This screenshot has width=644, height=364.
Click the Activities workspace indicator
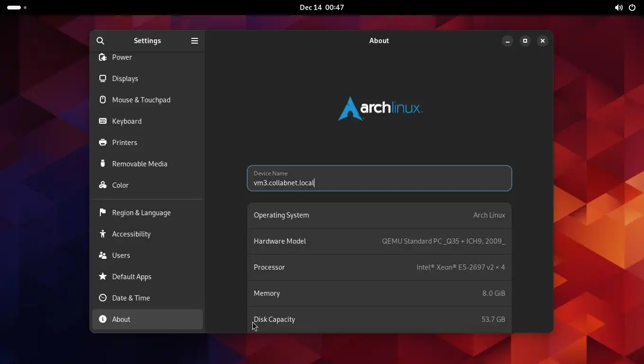coord(17,8)
